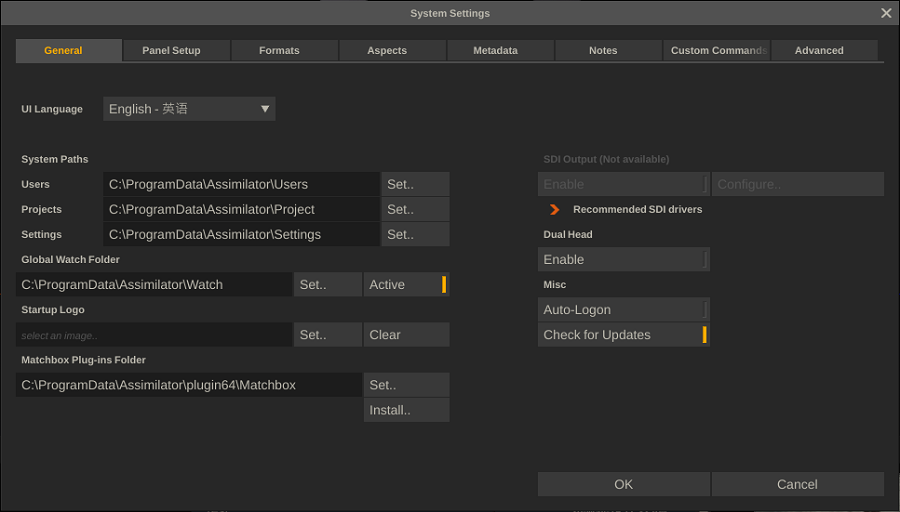Click the Matchbox plug-ins path field
900x512 pixels.
click(189, 385)
